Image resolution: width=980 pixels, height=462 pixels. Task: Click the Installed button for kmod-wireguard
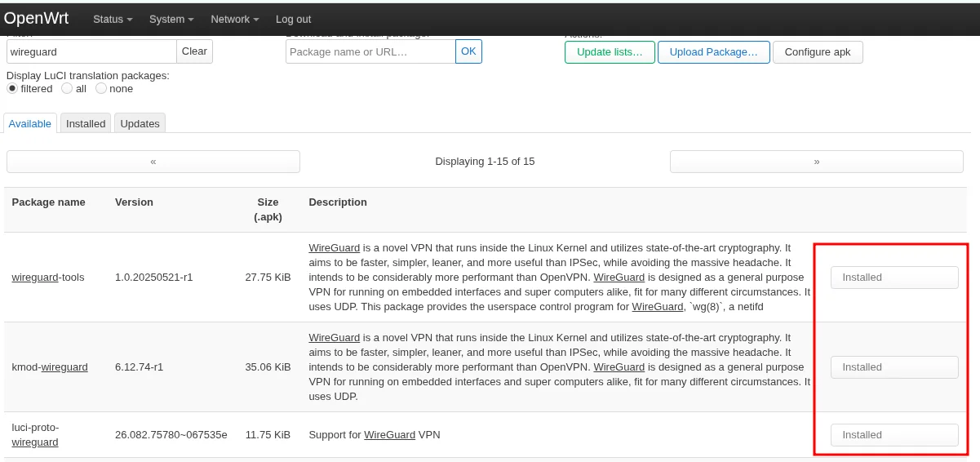click(894, 367)
